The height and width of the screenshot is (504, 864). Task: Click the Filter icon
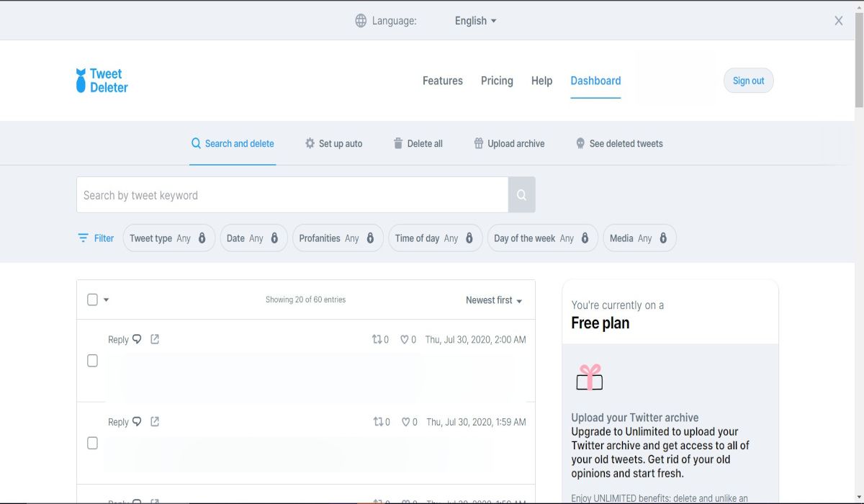click(x=84, y=238)
